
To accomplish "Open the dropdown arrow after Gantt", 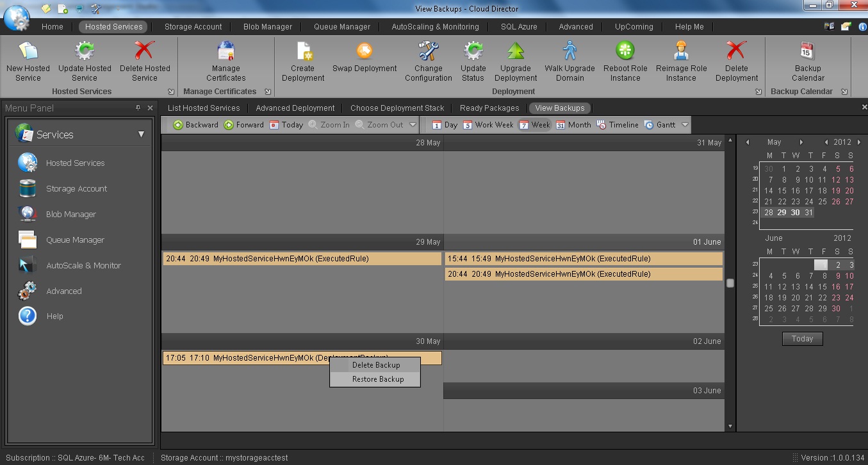I will (685, 125).
